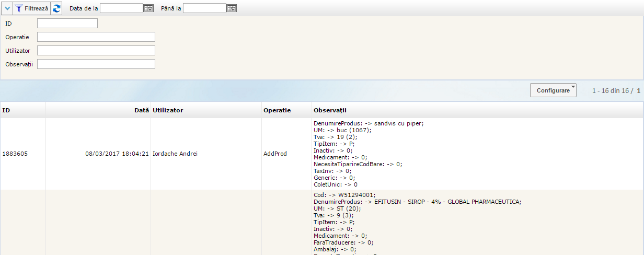Click into the ID filter field
This screenshot has width=644, height=255.
click(x=67, y=24)
